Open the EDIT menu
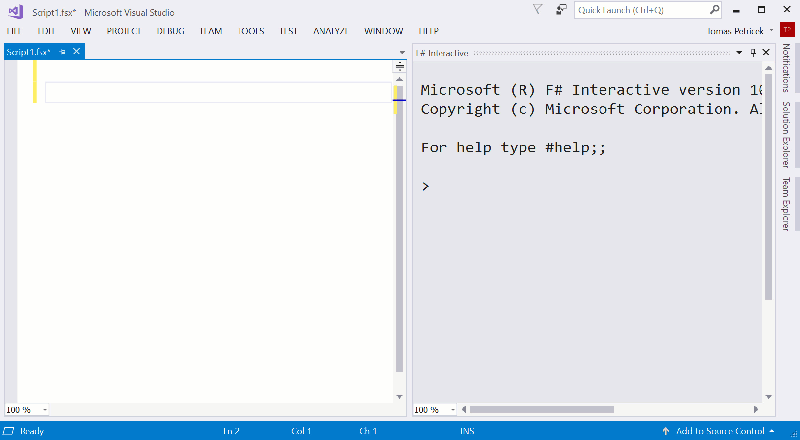Image resolution: width=800 pixels, height=440 pixels. coord(46,31)
